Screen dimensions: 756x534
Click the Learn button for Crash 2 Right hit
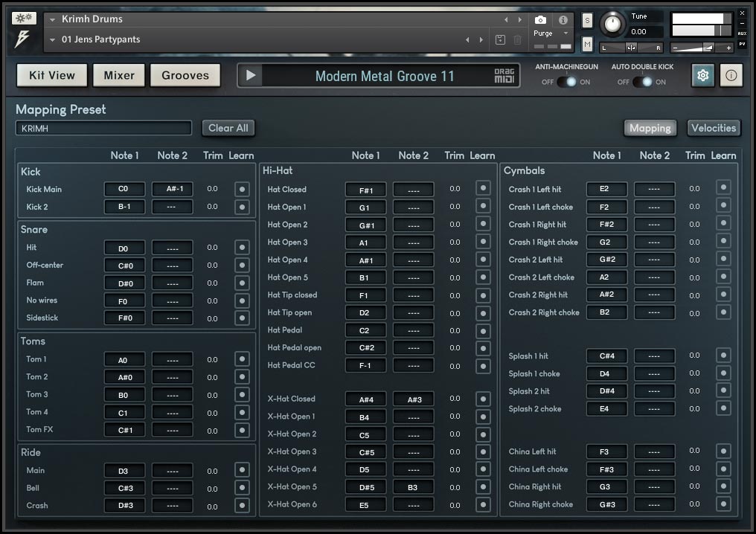[723, 295]
